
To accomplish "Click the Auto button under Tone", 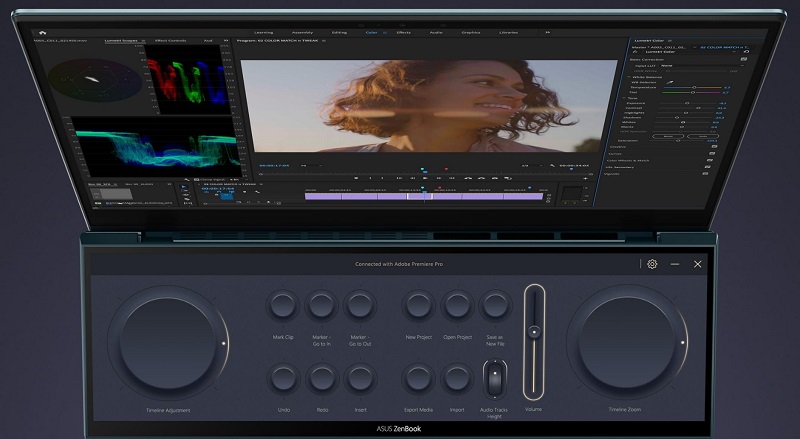I will tap(703, 136).
